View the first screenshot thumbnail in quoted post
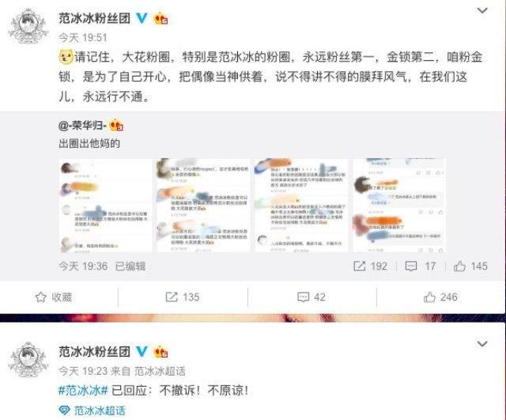 105,206
